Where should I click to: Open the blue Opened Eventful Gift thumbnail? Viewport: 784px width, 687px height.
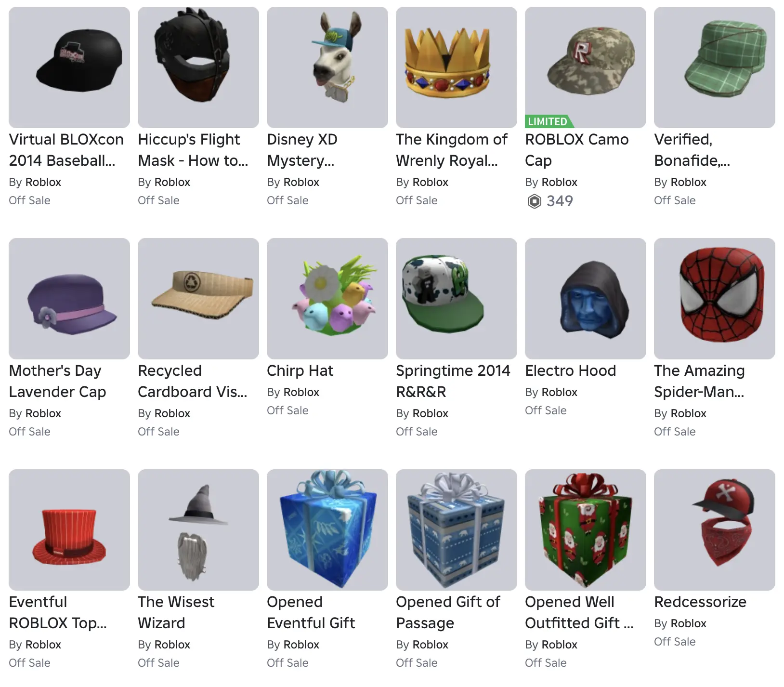click(327, 530)
